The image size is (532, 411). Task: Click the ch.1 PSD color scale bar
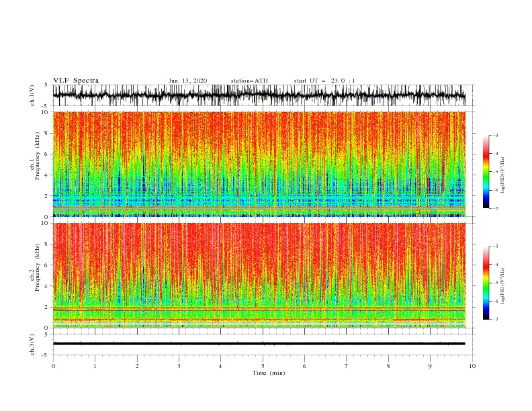(486, 172)
